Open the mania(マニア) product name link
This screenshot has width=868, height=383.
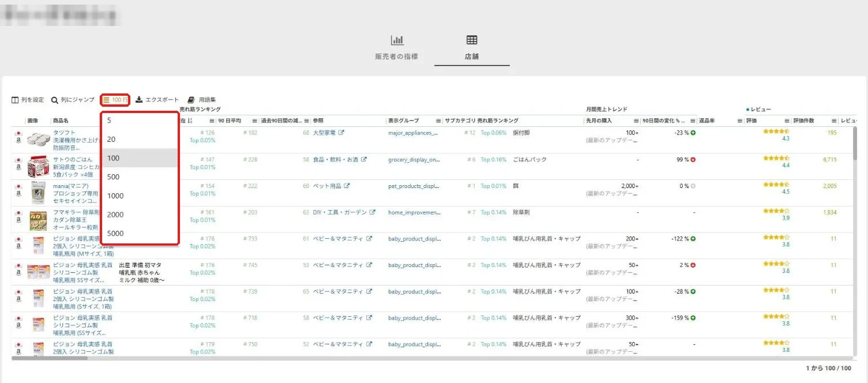click(77, 193)
